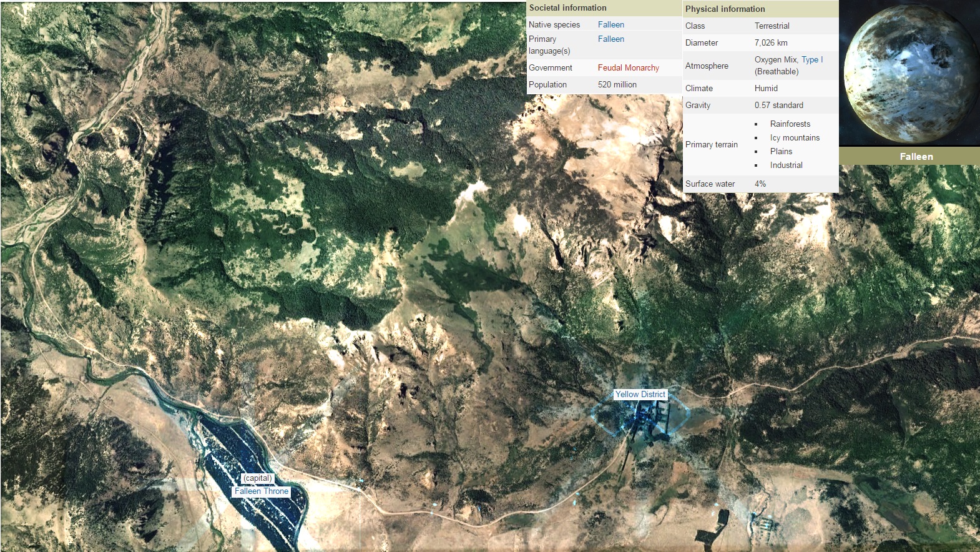The width and height of the screenshot is (980, 552).
Task: Select the Societal information header
Action: click(567, 8)
